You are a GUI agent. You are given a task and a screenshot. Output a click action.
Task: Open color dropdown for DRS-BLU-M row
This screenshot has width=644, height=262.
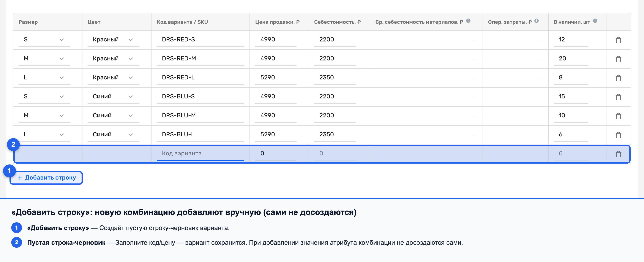tap(113, 115)
